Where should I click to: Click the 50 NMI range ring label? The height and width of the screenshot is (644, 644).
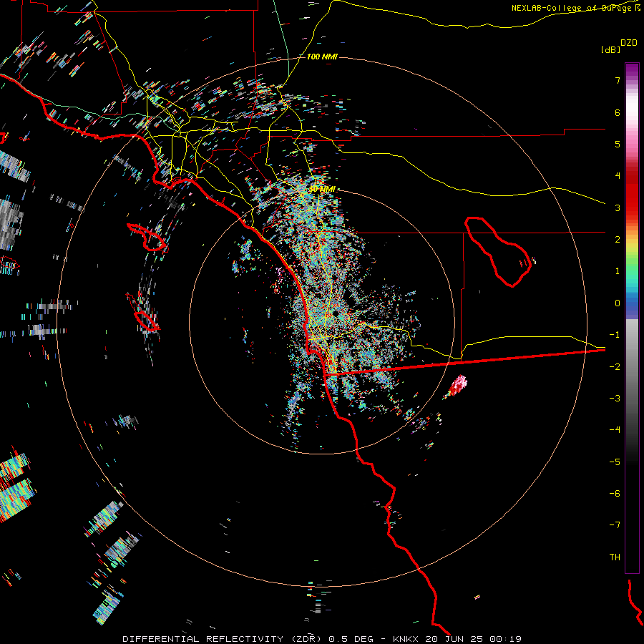tap(322, 189)
